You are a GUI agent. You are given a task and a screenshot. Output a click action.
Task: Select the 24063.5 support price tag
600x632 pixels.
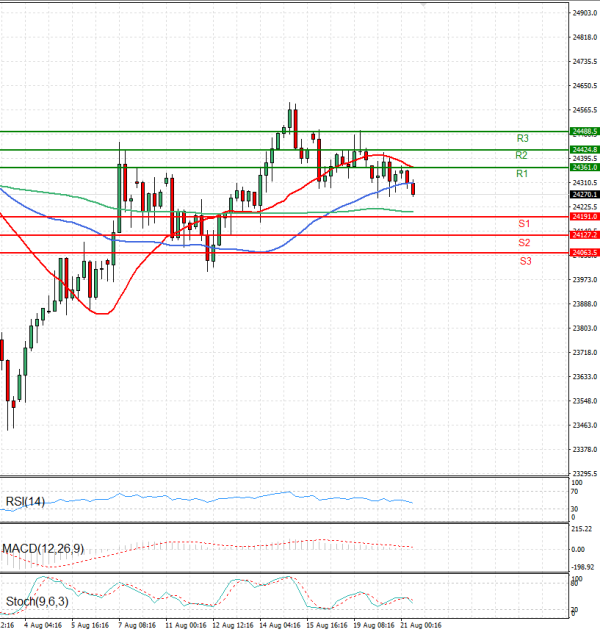click(x=584, y=253)
